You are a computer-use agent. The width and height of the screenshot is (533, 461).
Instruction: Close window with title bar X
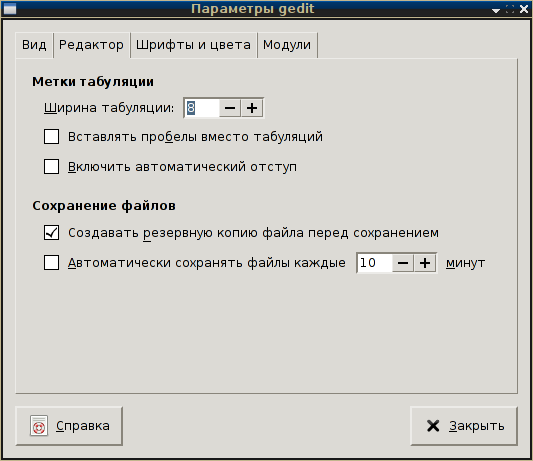524,9
